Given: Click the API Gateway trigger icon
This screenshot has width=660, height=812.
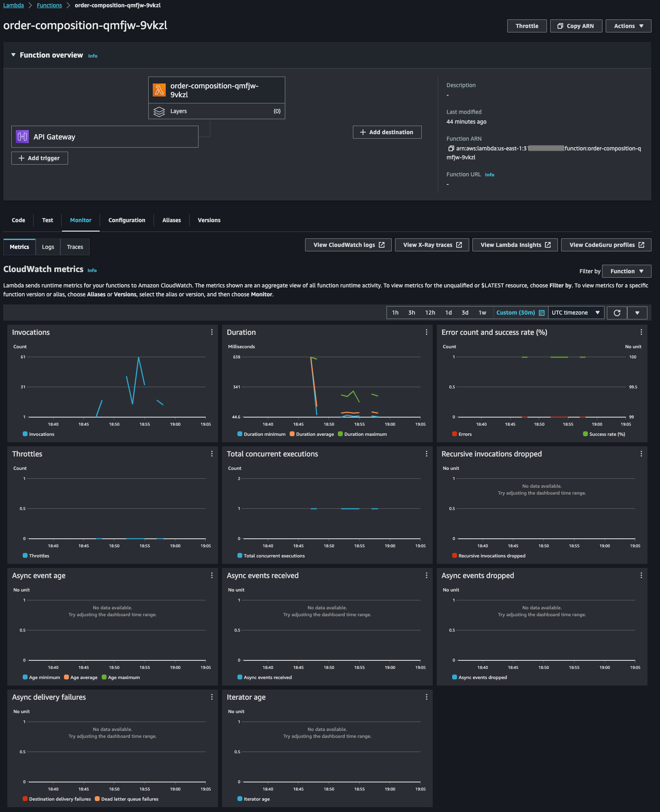Looking at the screenshot, I should [x=22, y=137].
